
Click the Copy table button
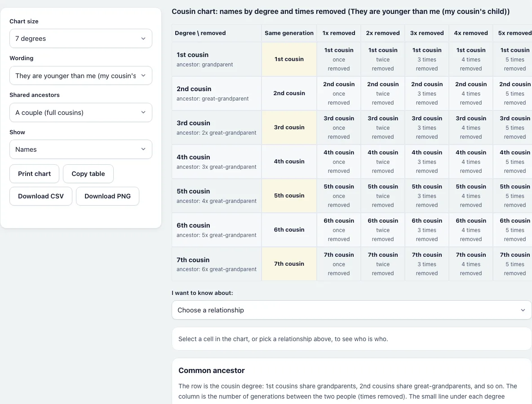pyautogui.click(x=88, y=174)
